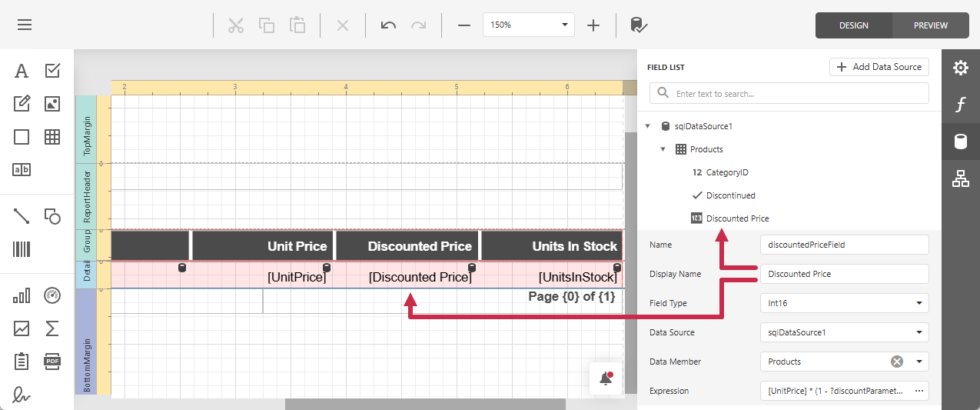Select the PDF Content control tool

tap(52, 362)
